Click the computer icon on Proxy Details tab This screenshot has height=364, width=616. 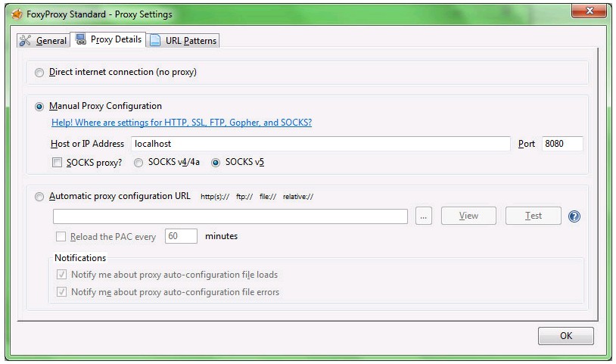(81, 39)
